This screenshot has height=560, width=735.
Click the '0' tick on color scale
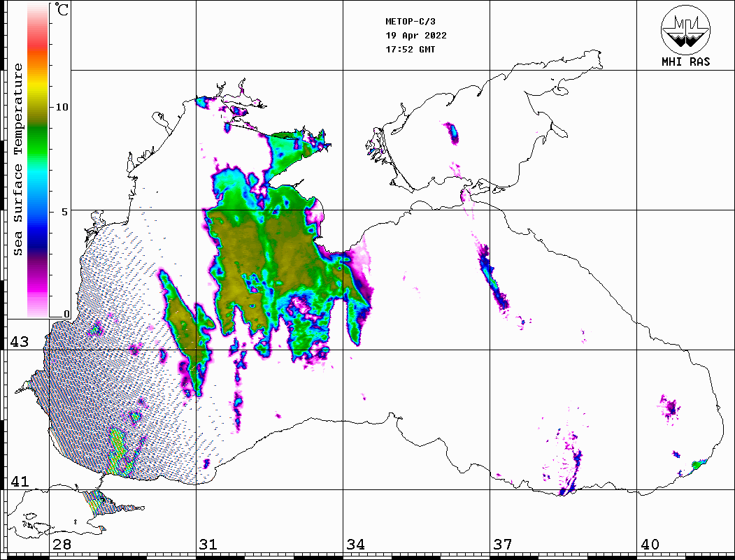click(x=66, y=314)
